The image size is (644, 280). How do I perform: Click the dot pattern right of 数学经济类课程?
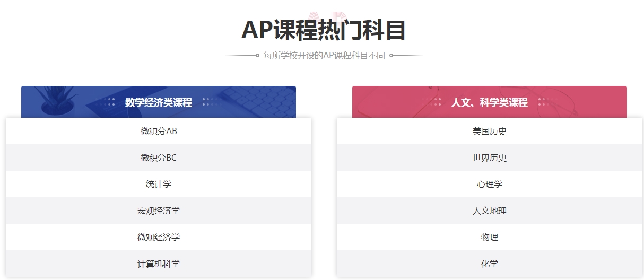[212, 102]
